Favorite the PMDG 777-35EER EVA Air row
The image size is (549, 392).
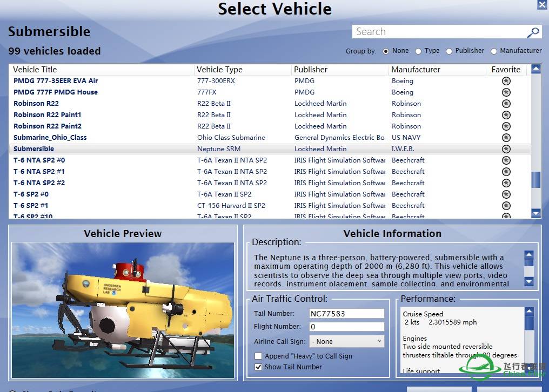pos(506,81)
